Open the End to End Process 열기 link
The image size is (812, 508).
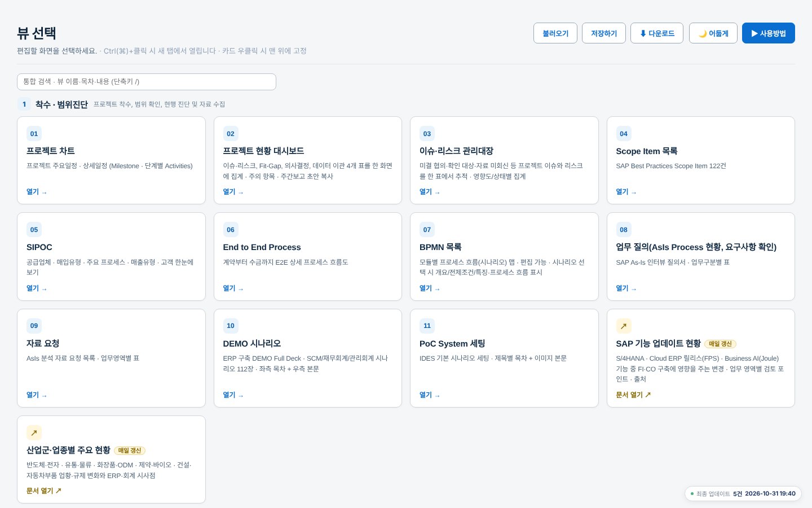point(233,288)
